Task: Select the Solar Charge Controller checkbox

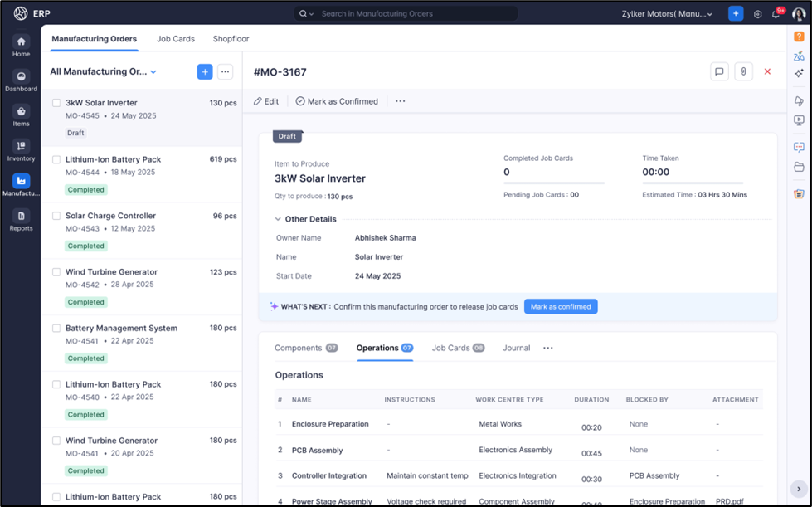Action: click(56, 216)
